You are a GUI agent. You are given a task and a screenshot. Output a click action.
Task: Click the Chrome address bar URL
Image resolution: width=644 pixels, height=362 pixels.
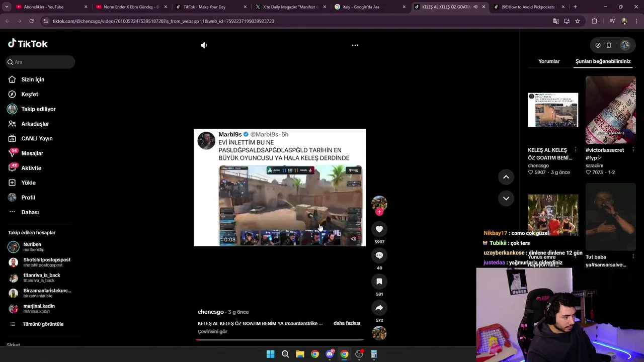(x=164, y=21)
